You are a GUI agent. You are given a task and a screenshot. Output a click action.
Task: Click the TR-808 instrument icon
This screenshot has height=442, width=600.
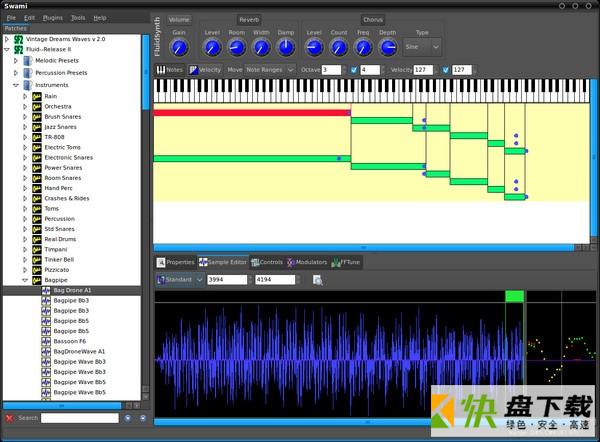37,137
